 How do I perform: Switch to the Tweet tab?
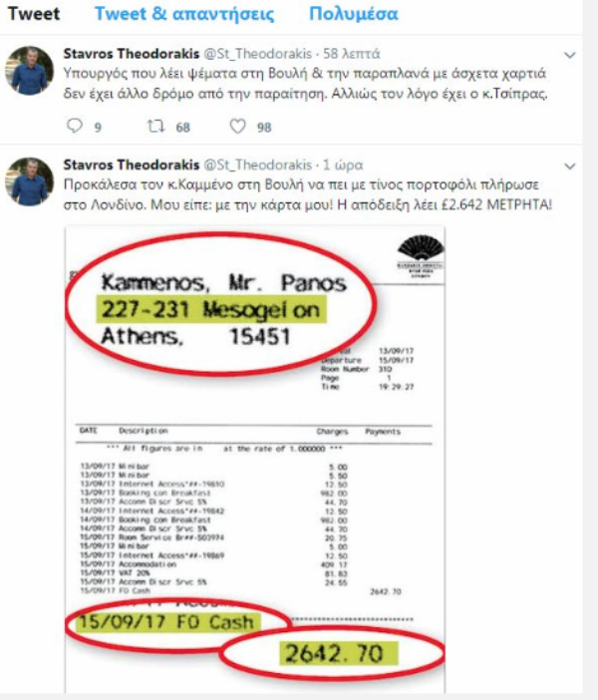[x=34, y=14]
